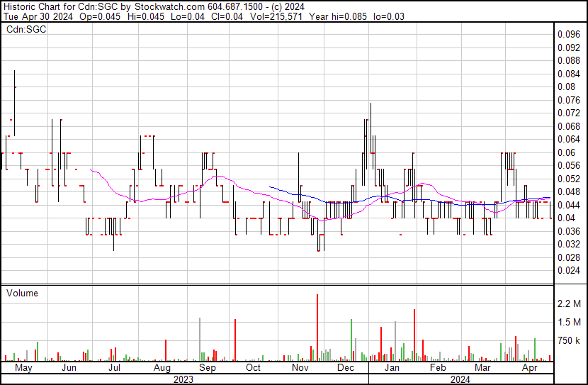This screenshot has width=588, height=385.
Task: Click the tall red volume bar in late January
Action: tap(414, 335)
